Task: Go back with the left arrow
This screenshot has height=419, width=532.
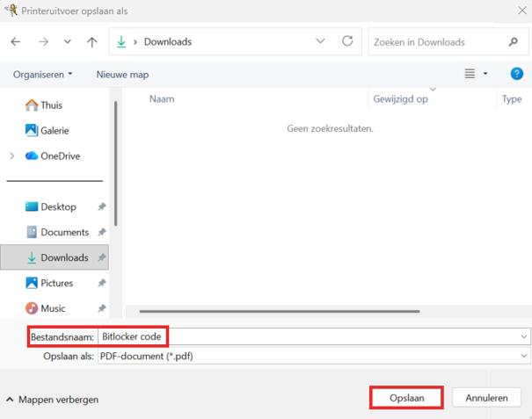Action: [16, 41]
